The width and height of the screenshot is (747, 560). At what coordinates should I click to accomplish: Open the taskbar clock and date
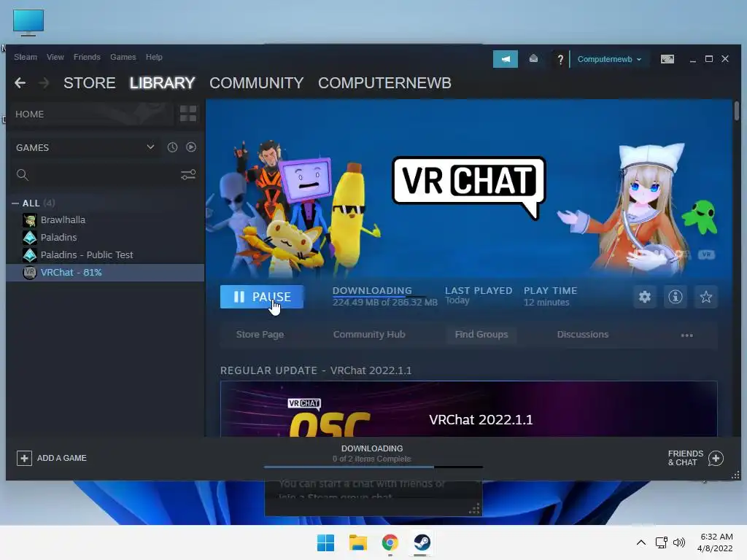pyautogui.click(x=715, y=542)
